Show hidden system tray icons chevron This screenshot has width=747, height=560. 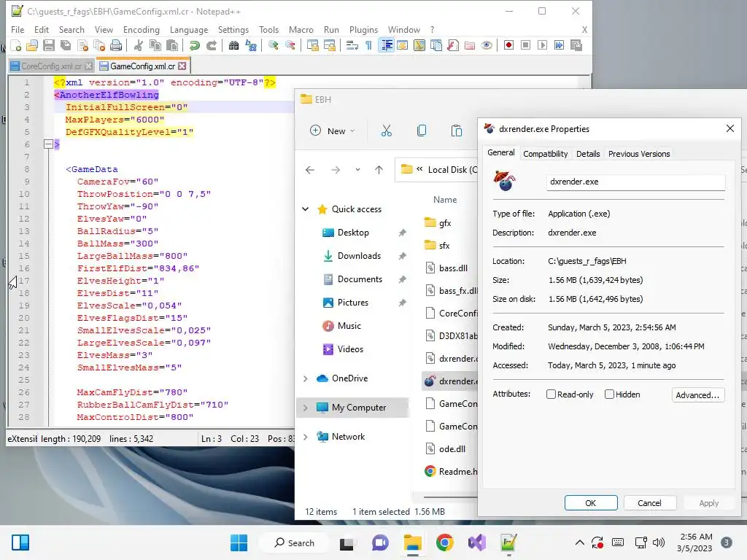pos(579,542)
